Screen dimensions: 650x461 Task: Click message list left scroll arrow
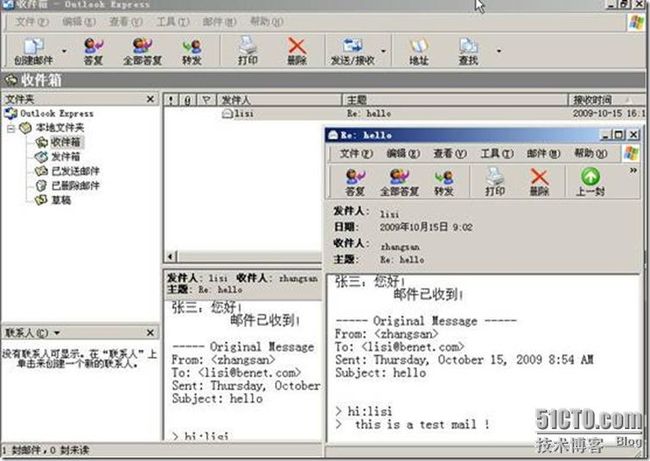tap(171, 257)
